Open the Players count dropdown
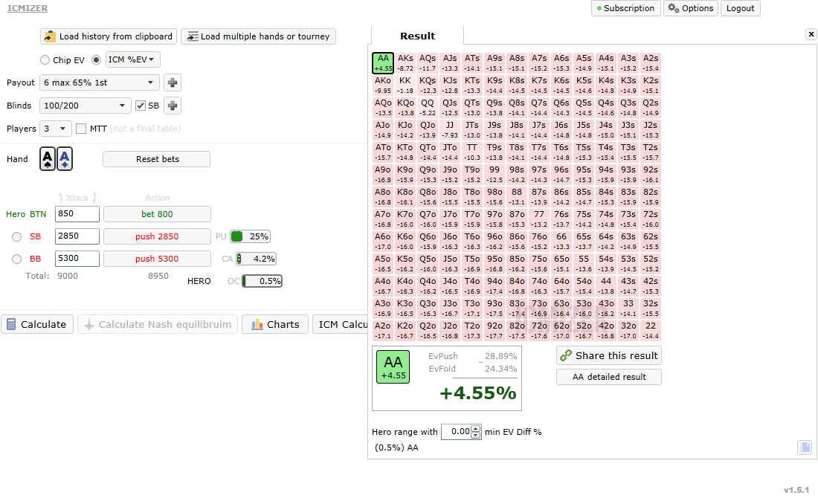Screen dimensions: 818x504 [56, 129]
